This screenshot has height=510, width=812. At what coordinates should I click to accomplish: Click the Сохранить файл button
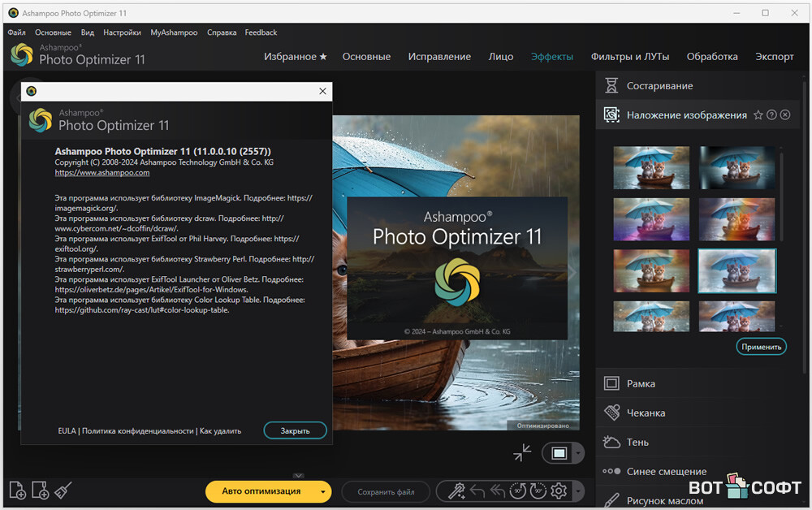pos(386,492)
